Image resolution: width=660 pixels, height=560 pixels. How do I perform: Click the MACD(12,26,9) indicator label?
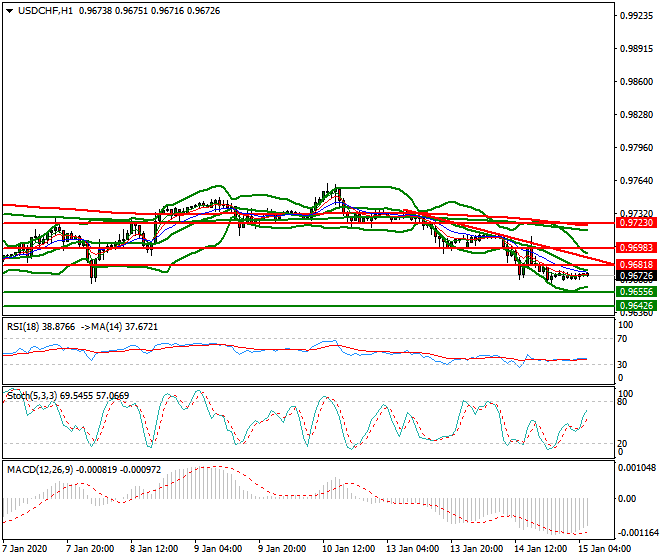pyautogui.click(x=40, y=469)
